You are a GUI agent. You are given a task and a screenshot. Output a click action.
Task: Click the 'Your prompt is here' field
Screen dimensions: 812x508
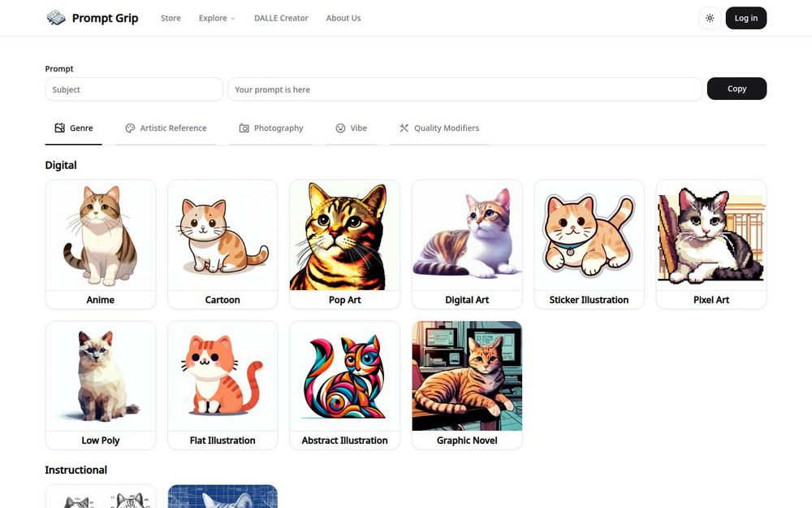point(465,89)
